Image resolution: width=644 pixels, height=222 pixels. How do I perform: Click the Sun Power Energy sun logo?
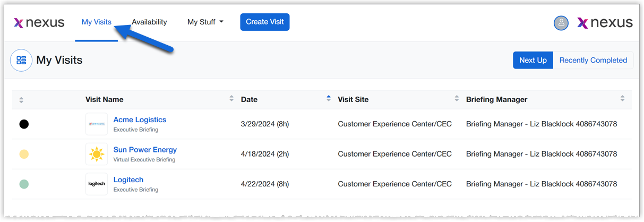tap(97, 154)
